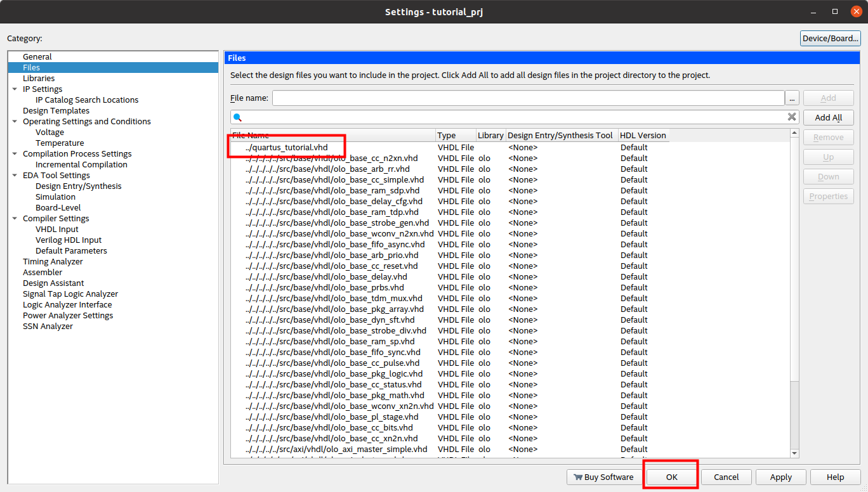Click the Add All button
868x492 pixels.
point(829,117)
